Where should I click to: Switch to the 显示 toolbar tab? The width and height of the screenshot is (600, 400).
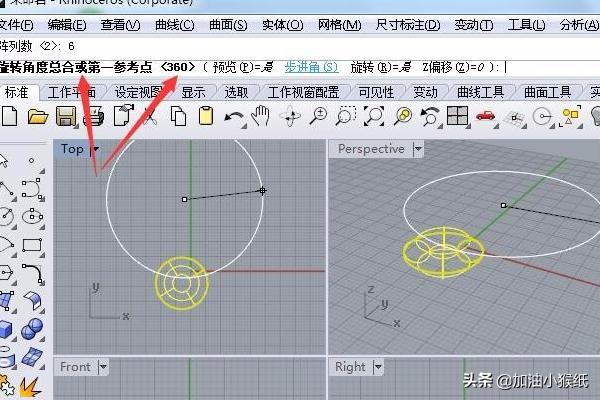(x=193, y=92)
